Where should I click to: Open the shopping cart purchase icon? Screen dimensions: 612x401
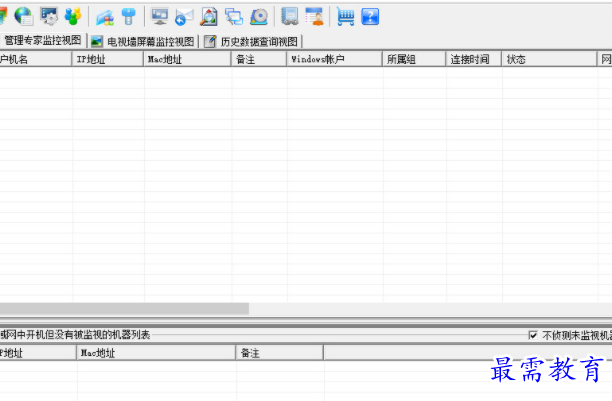(x=345, y=17)
